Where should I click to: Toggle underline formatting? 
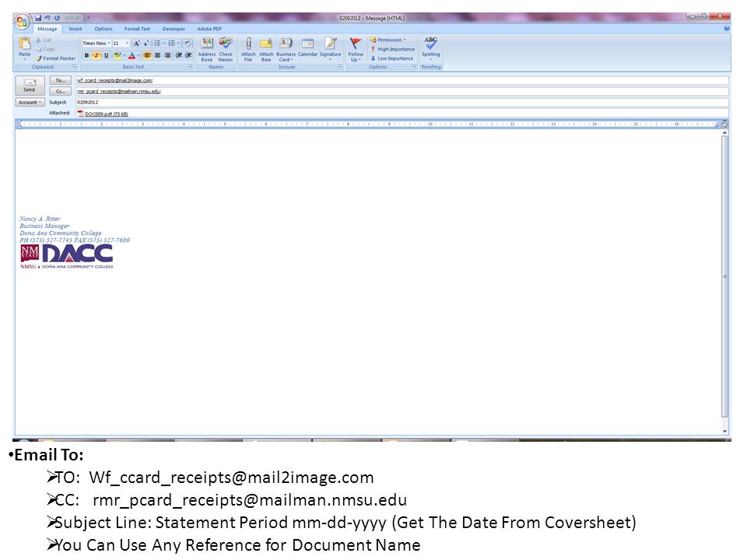(106, 56)
